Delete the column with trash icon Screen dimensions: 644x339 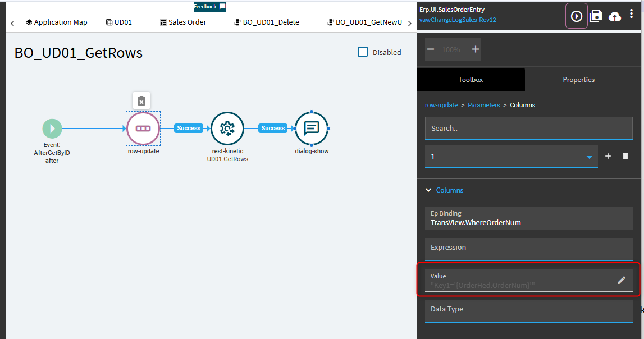point(625,156)
